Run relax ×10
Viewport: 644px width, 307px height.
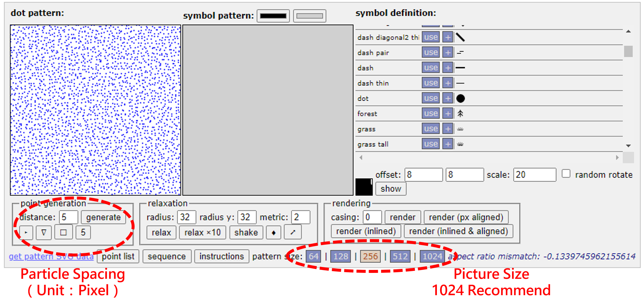[203, 233]
